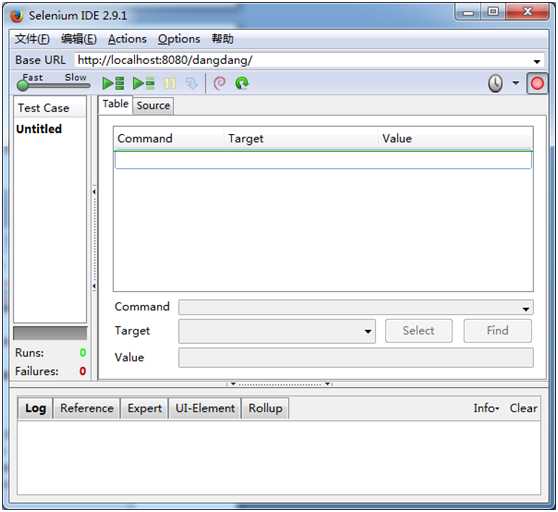Open the Expert tab
The height and width of the screenshot is (512, 558).
tap(144, 408)
